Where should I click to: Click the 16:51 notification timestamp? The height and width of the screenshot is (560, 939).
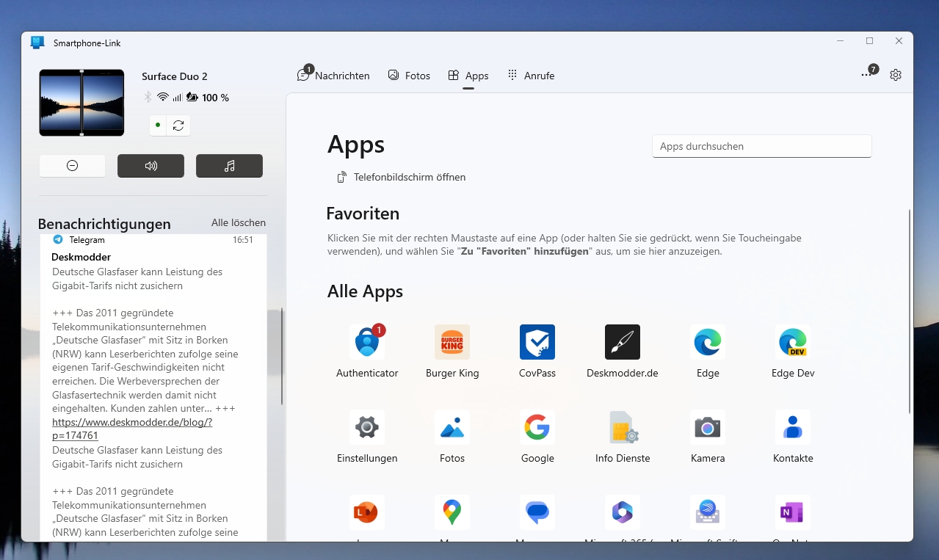[x=243, y=240]
